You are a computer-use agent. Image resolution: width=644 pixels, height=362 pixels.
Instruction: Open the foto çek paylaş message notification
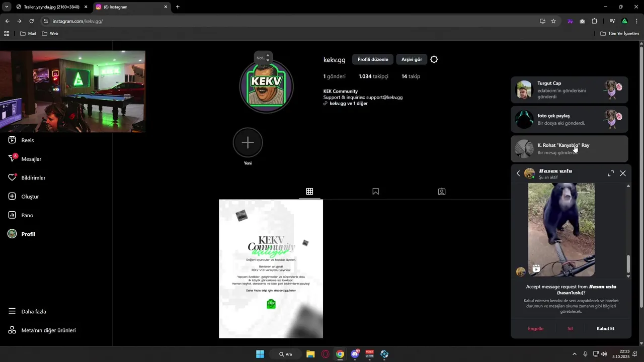point(570,119)
